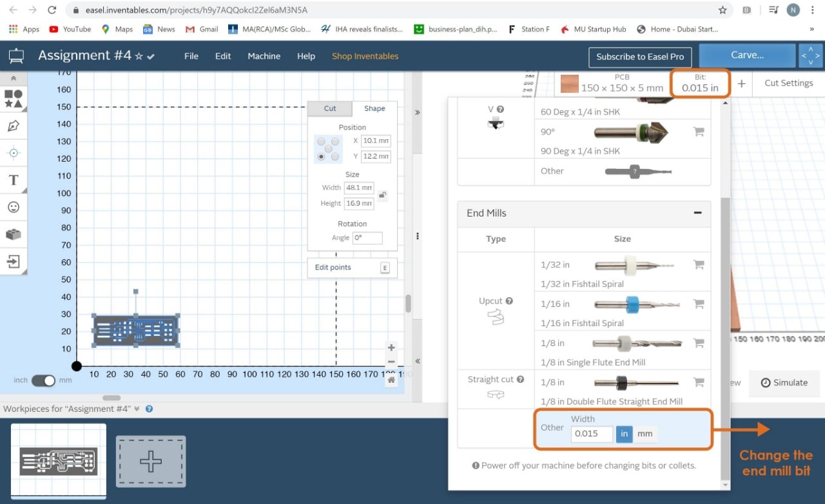Add a new workpiece

(x=151, y=461)
